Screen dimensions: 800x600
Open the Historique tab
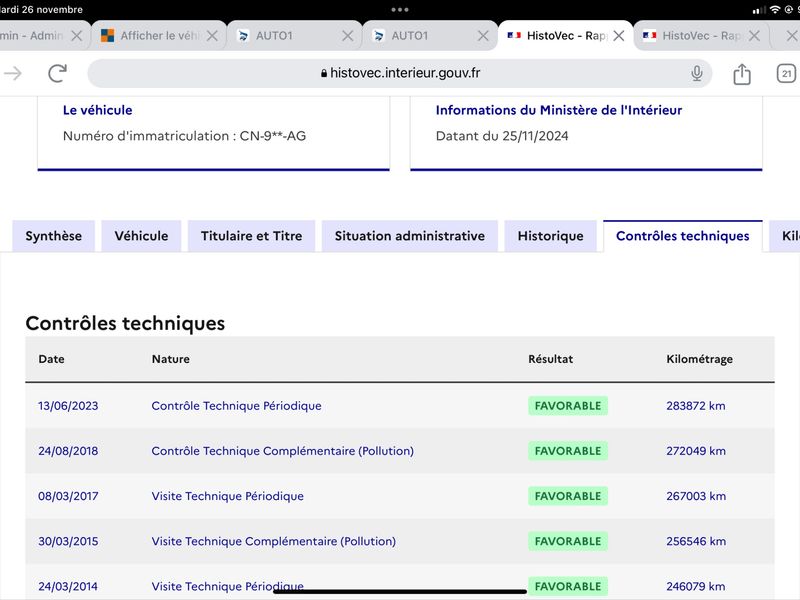(551, 236)
